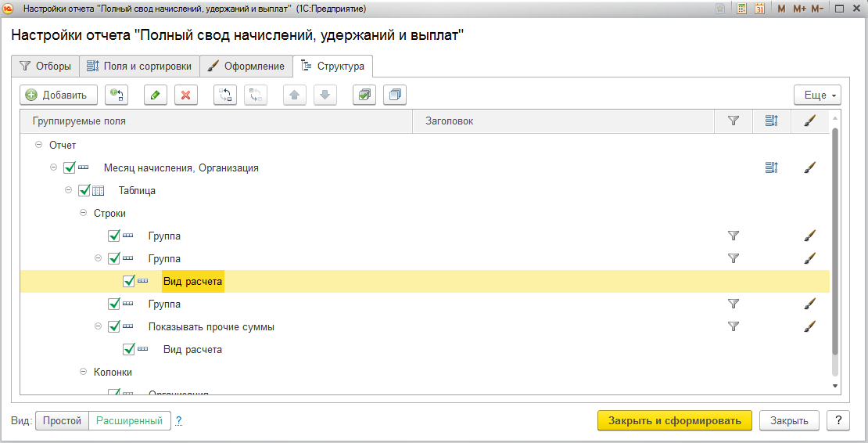The image size is (868, 443).
Task: Select the Таблица tree row
Action: [x=425, y=190]
